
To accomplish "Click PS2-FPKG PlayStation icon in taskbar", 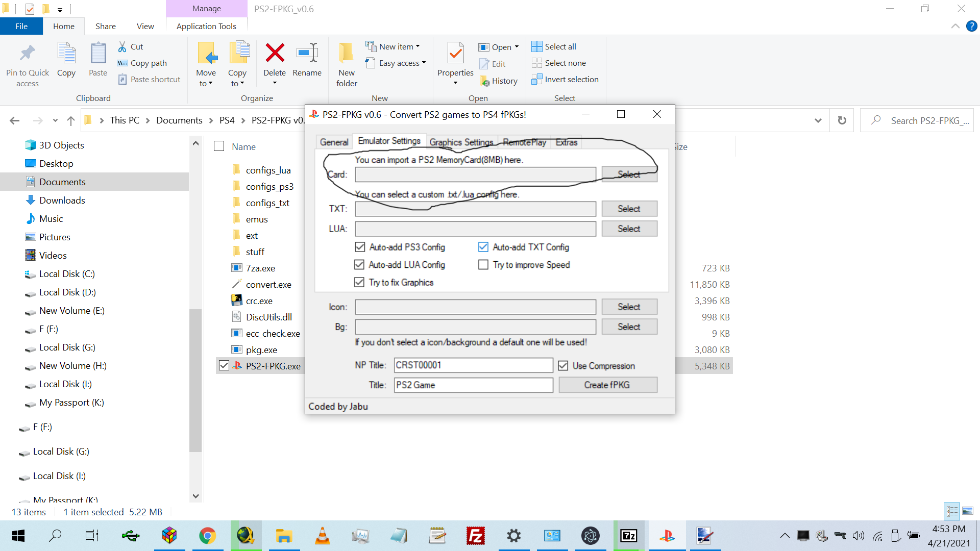I will pyautogui.click(x=667, y=536).
